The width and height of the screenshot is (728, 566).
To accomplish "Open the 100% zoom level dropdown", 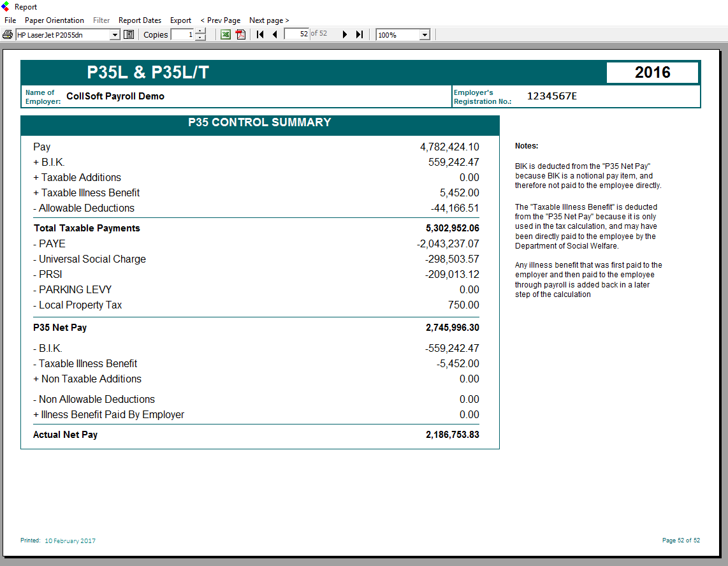I will point(425,34).
